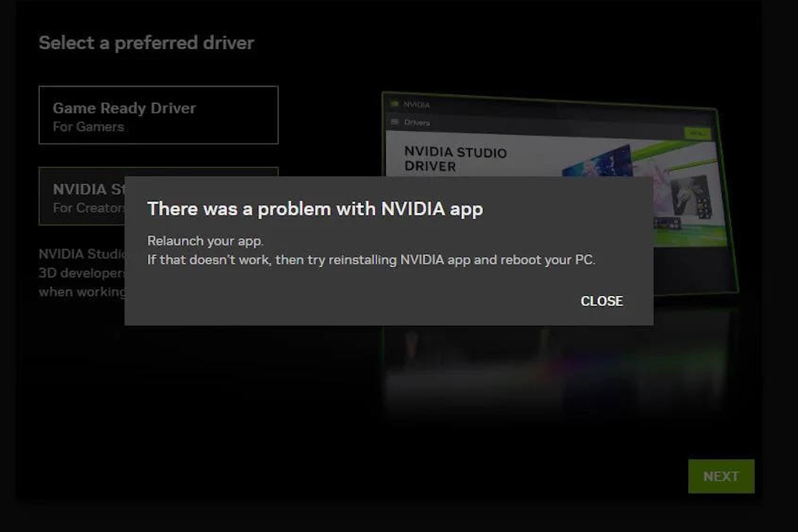Click the 'For Gamers' subtitle text

(x=89, y=126)
